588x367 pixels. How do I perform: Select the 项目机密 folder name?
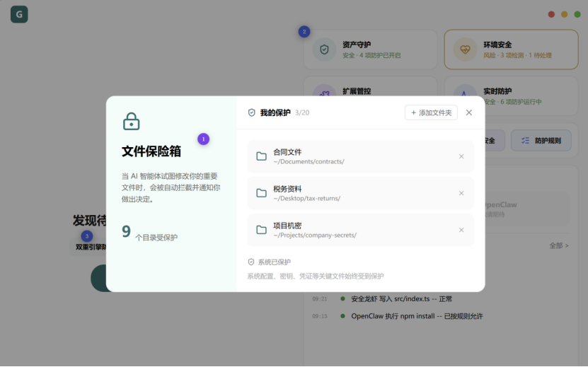(287, 226)
